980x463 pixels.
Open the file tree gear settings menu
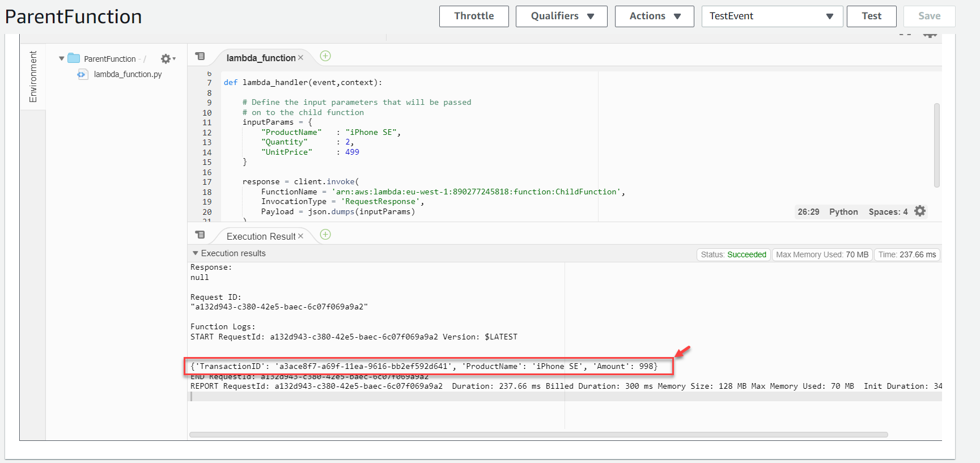tap(167, 59)
